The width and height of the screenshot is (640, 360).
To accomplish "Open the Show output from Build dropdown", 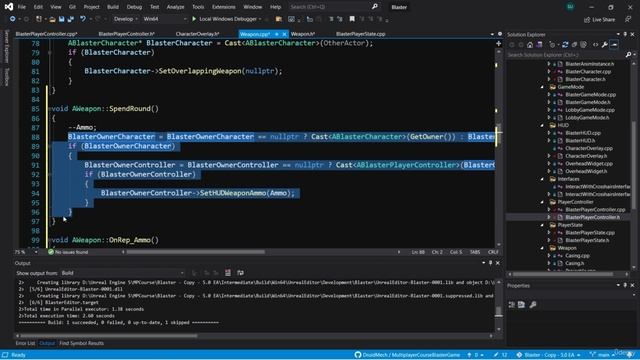I will (122, 273).
